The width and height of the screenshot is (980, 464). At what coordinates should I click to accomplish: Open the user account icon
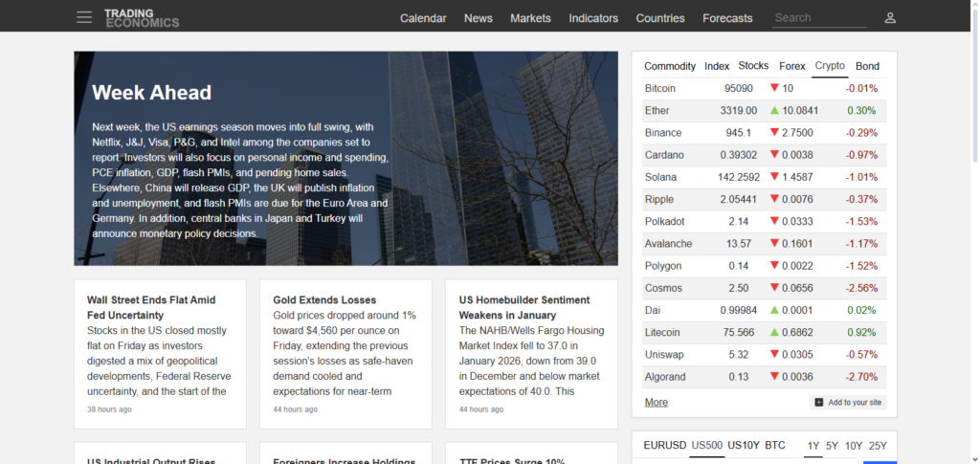[x=890, y=18]
